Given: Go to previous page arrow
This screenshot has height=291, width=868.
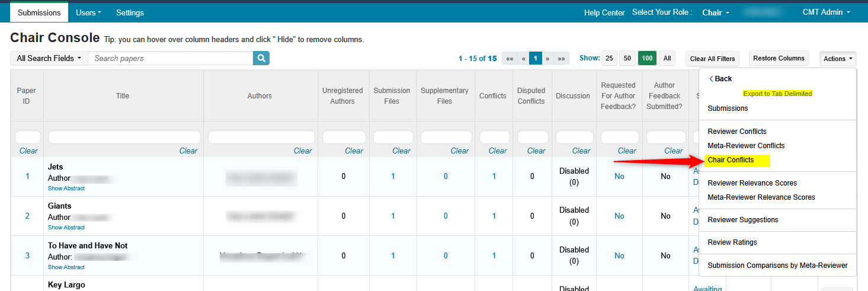Looking at the screenshot, I should click(x=523, y=59).
